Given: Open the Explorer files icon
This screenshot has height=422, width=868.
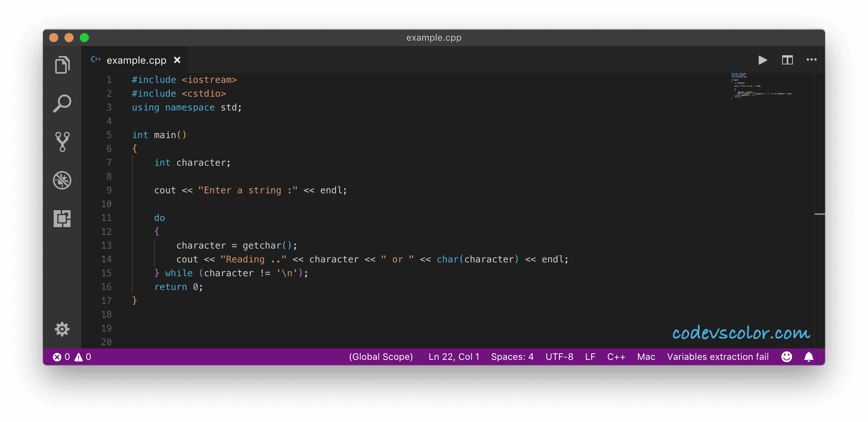Looking at the screenshot, I should click(62, 65).
